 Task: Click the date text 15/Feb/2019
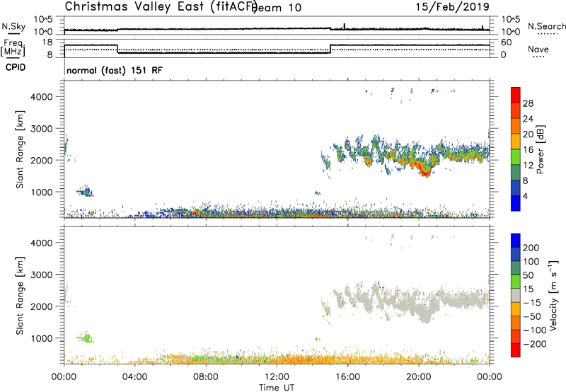[452, 7]
